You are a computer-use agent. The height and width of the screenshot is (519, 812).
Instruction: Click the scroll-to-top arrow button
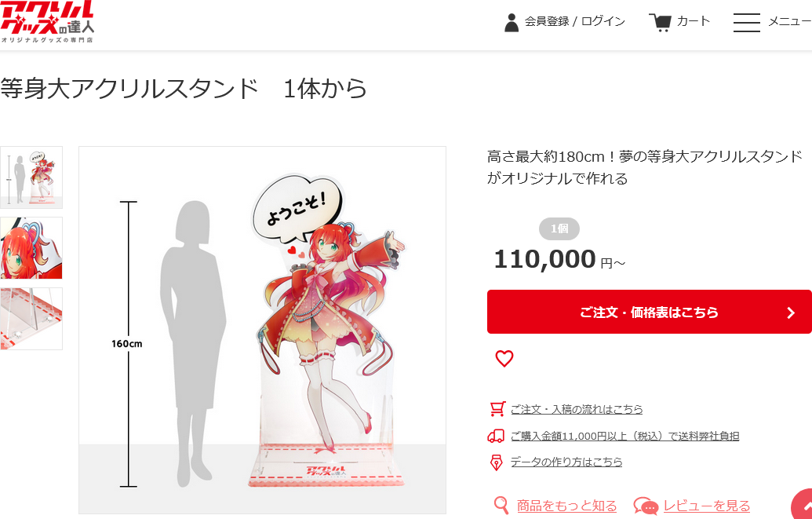803,506
